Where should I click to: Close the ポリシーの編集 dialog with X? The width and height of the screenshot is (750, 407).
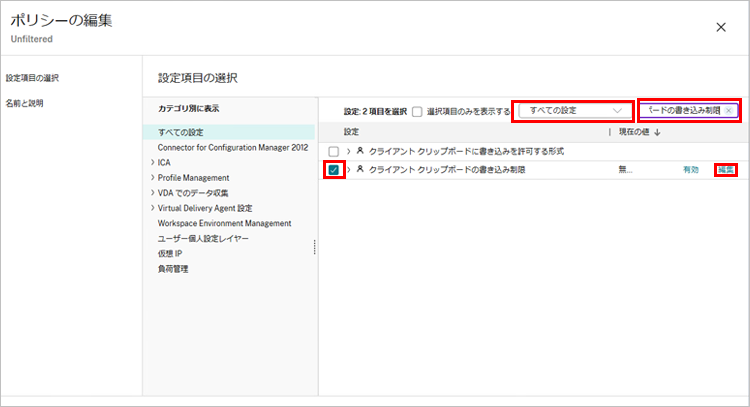(x=721, y=27)
